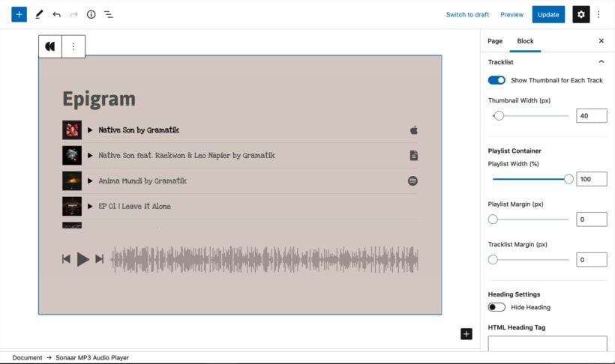This screenshot has width=615, height=364.
Task: Click the Undo arrow icon
Action: (x=56, y=14)
